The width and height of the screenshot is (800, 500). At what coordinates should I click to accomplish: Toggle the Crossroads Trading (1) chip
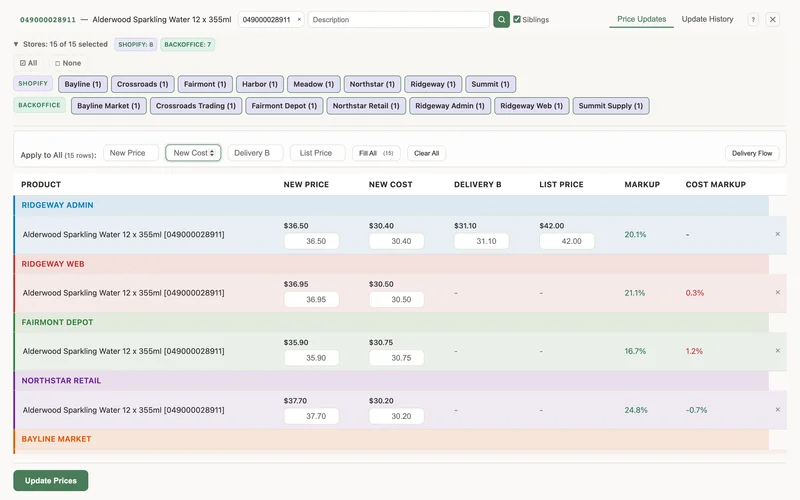(x=196, y=106)
